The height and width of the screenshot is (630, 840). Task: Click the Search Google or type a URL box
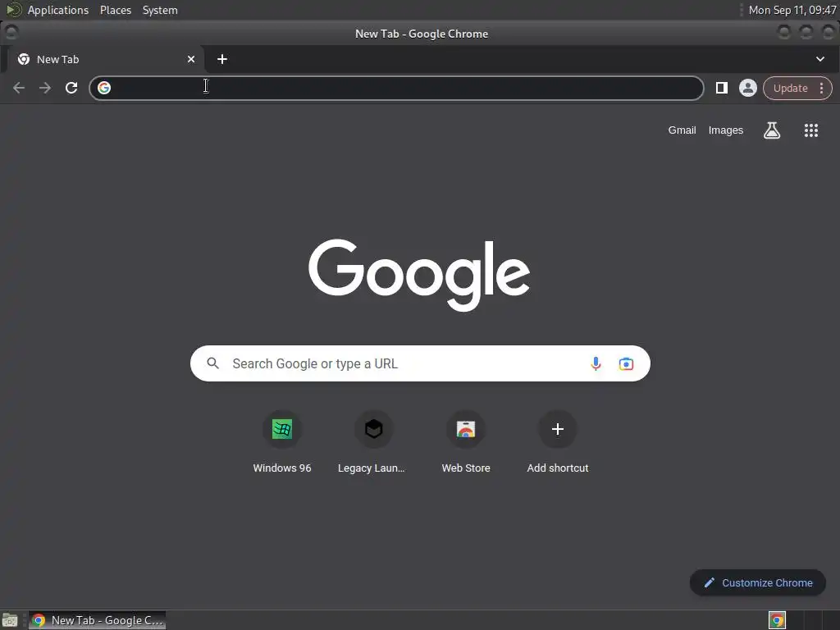tap(420, 363)
